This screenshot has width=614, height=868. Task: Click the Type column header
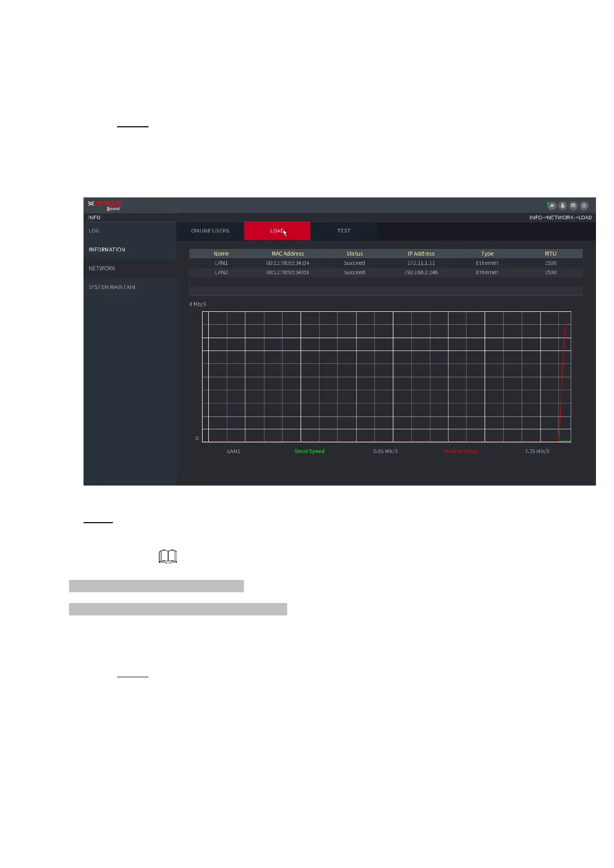pos(487,254)
